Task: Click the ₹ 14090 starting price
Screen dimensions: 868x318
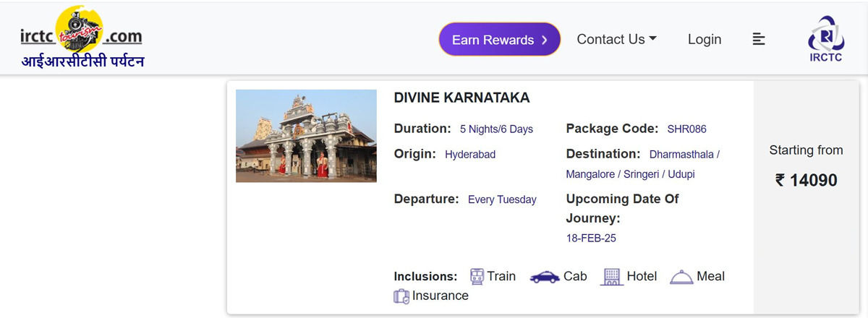Action: [806, 180]
